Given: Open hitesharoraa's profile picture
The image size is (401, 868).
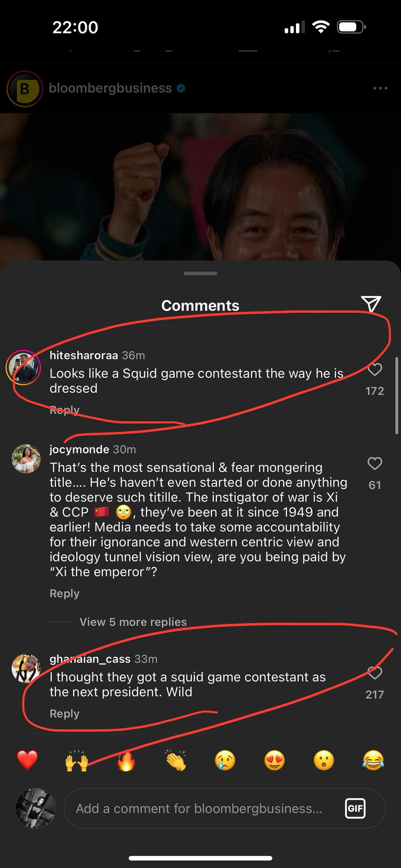Looking at the screenshot, I should [23, 368].
